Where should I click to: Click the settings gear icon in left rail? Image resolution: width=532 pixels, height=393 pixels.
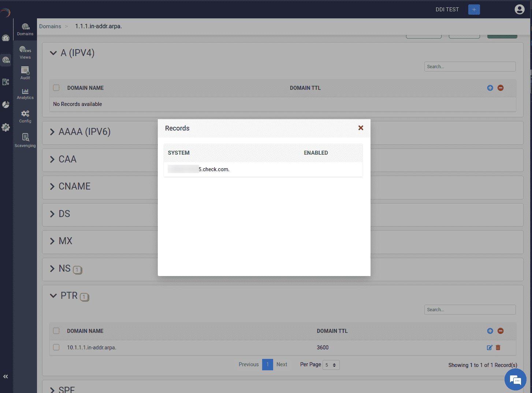tap(6, 127)
